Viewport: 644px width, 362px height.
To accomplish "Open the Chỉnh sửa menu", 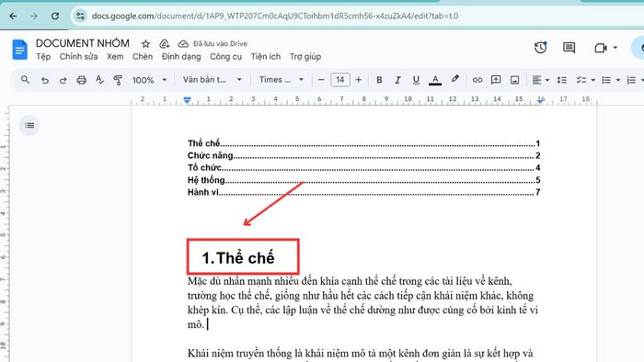I will [78, 57].
